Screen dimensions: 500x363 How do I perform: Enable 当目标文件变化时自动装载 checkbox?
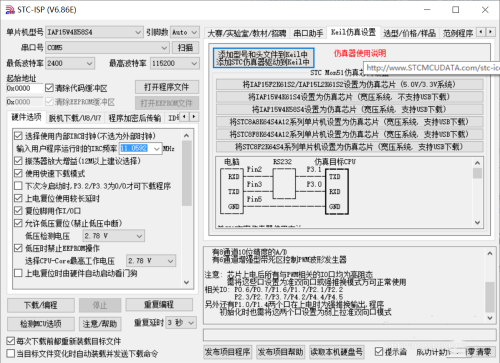(11, 353)
